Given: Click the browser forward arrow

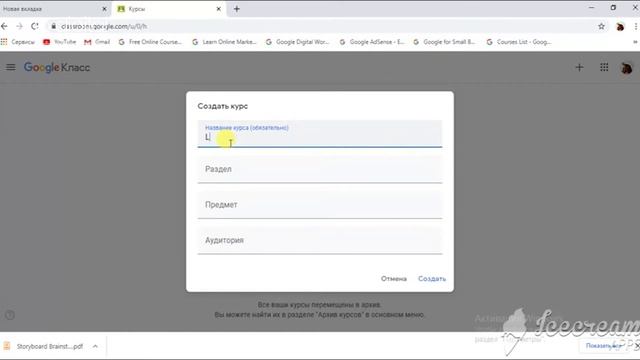Looking at the screenshot, I should (x=19, y=26).
